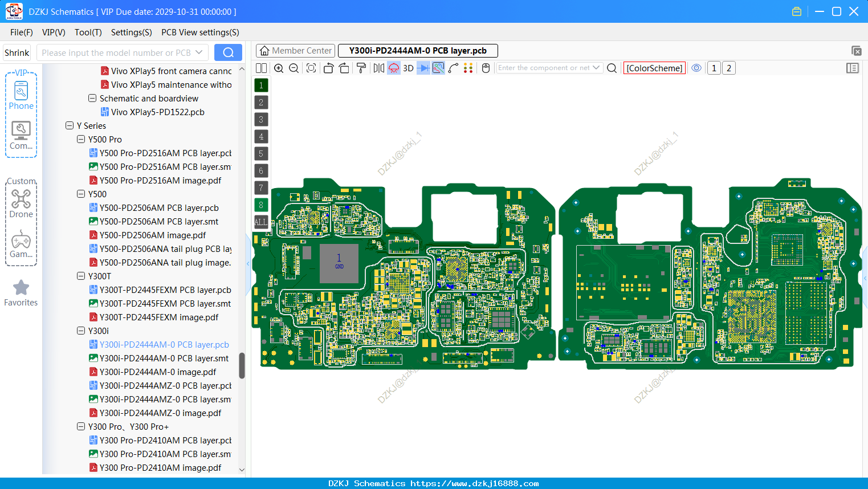Switch to the Y300i-PD2444AM-0 PCB layer.pcb tab
Screen dimensions: 868x489
coord(418,51)
